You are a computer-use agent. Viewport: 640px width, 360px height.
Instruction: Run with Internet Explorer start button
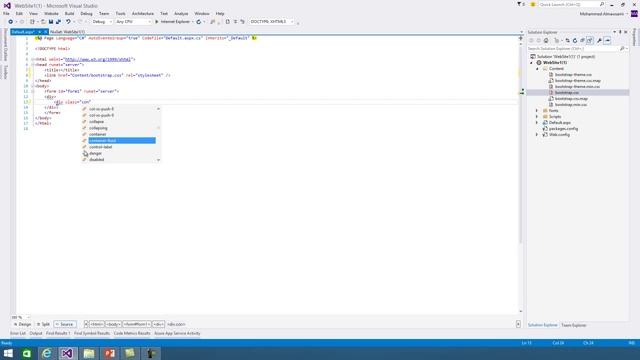[173, 22]
